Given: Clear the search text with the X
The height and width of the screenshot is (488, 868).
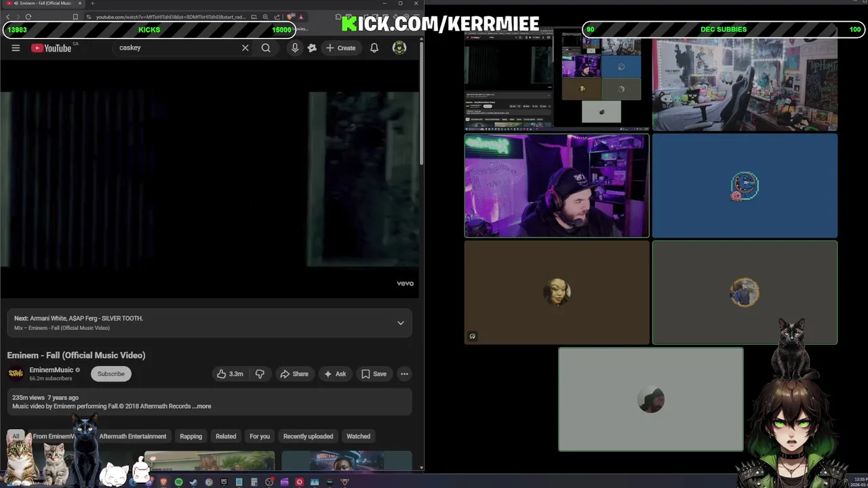Looking at the screenshot, I should (x=245, y=47).
